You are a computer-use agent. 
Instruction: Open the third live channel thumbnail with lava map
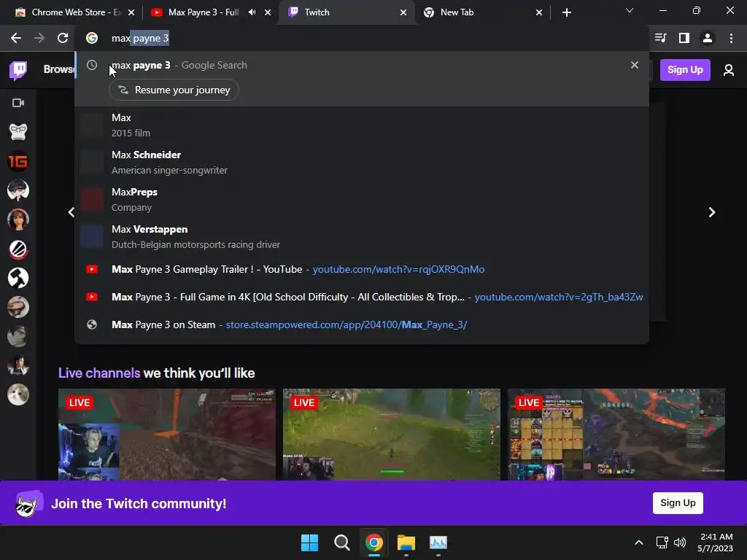point(616,435)
